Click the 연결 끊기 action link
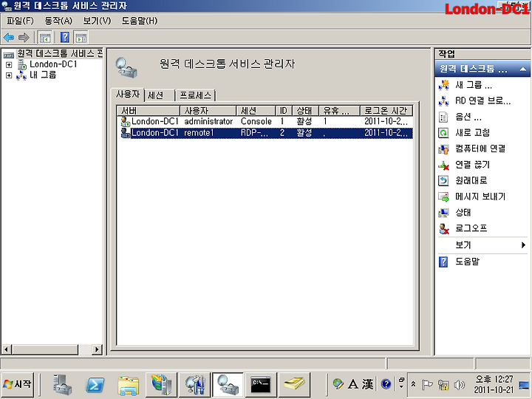Image resolution: width=532 pixels, height=399 pixels. [x=472, y=165]
